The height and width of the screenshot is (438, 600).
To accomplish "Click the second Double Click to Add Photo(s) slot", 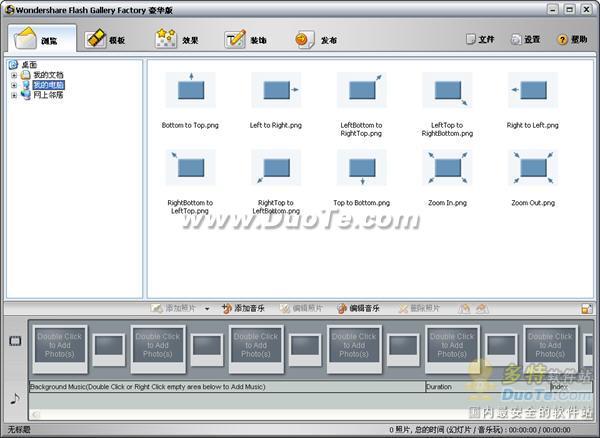I will point(158,349).
